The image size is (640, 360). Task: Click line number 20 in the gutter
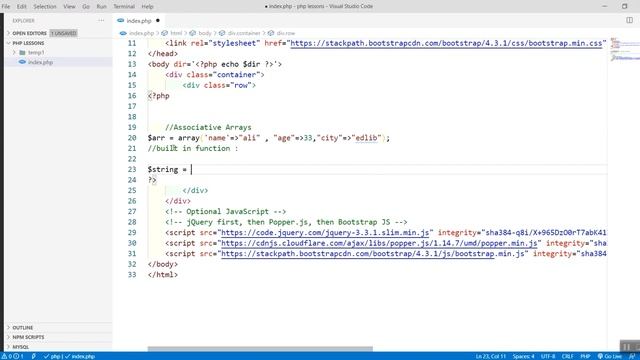click(x=132, y=138)
